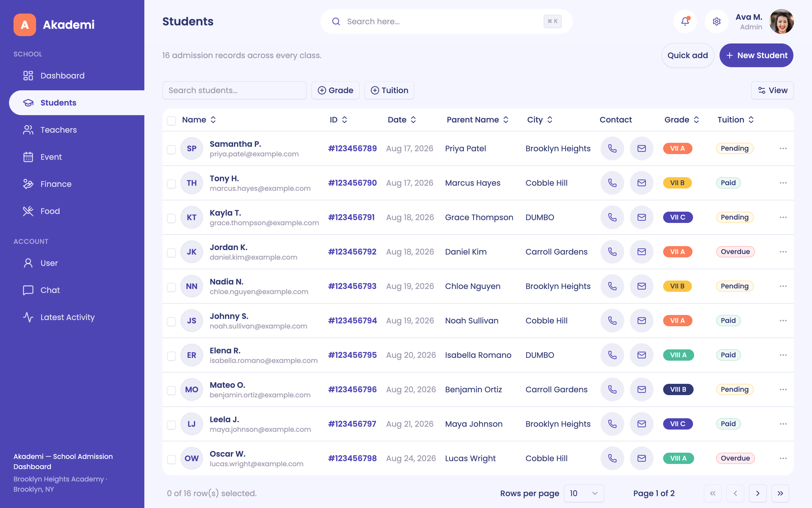This screenshot has width=812, height=508.
Task: Click phone icon for Nadia N.
Action: [612, 286]
